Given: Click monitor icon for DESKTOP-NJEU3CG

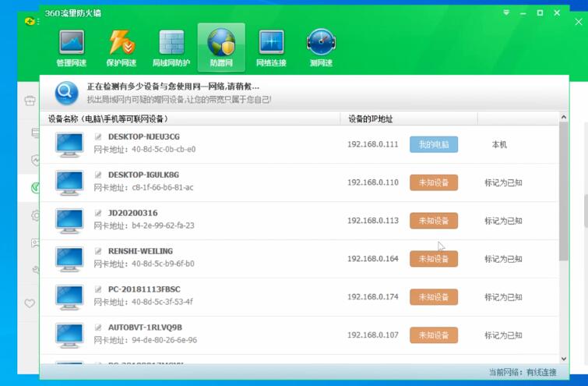Looking at the screenshot, I should (69, 144).
